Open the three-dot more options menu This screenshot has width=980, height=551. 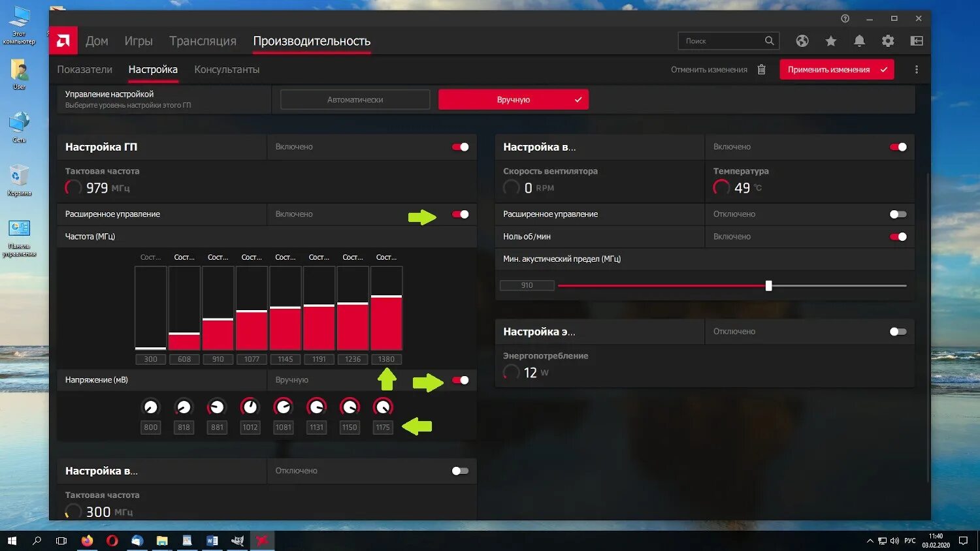[x=917, y=69]
